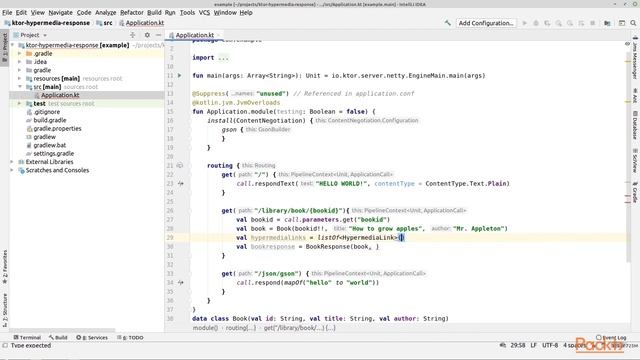Open the Navigate menu
640x360 pixels.
tap(60, 13)
